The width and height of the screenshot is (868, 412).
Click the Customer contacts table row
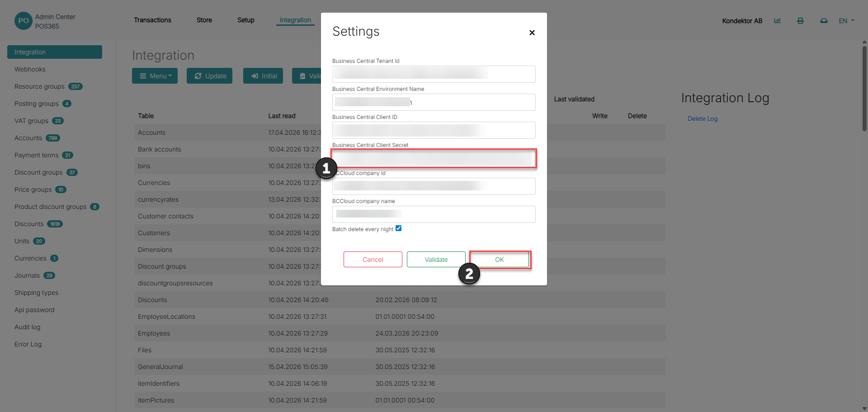coord(400,216)
